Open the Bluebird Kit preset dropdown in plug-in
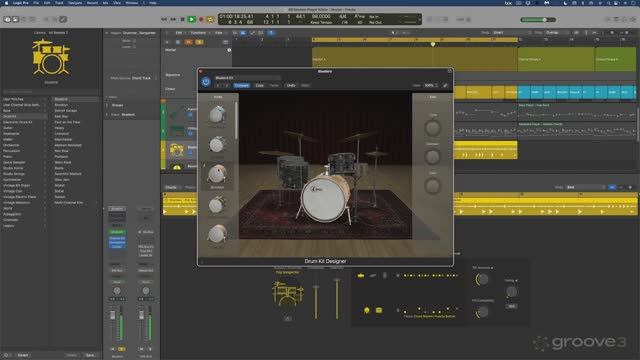Image resolution: width=640 pixels, height=360 pixels. (247, 78)
